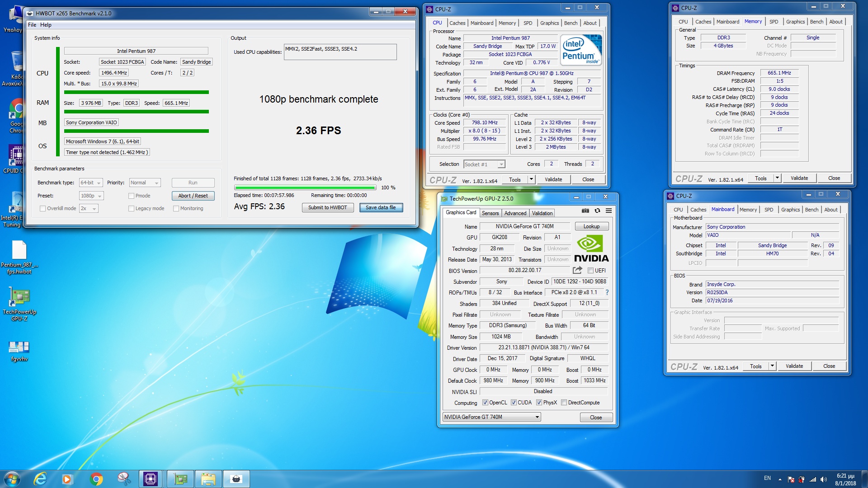Click the Bus Interface question mark icon

[x=607, y=292]
